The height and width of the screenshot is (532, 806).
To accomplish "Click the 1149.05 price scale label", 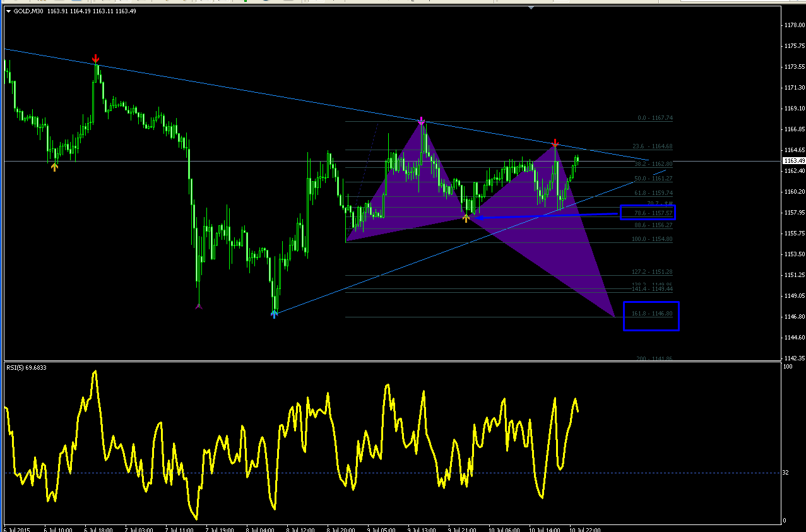I will point(793,296).
